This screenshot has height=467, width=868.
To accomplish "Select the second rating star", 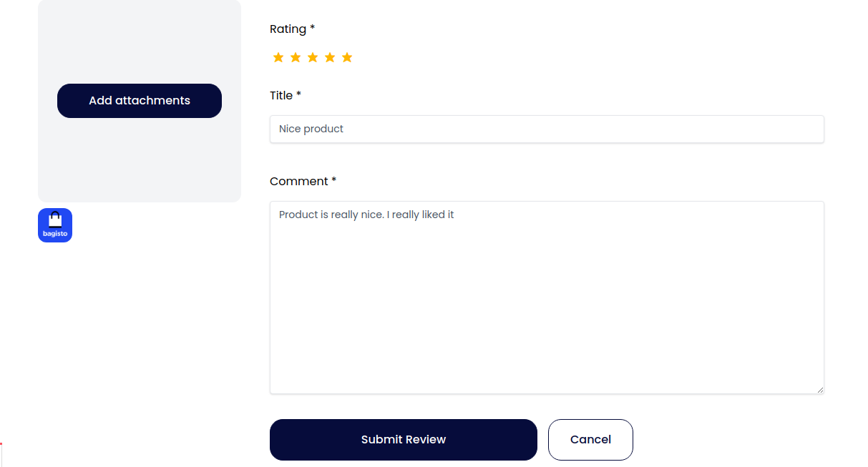I will [296, 57].
